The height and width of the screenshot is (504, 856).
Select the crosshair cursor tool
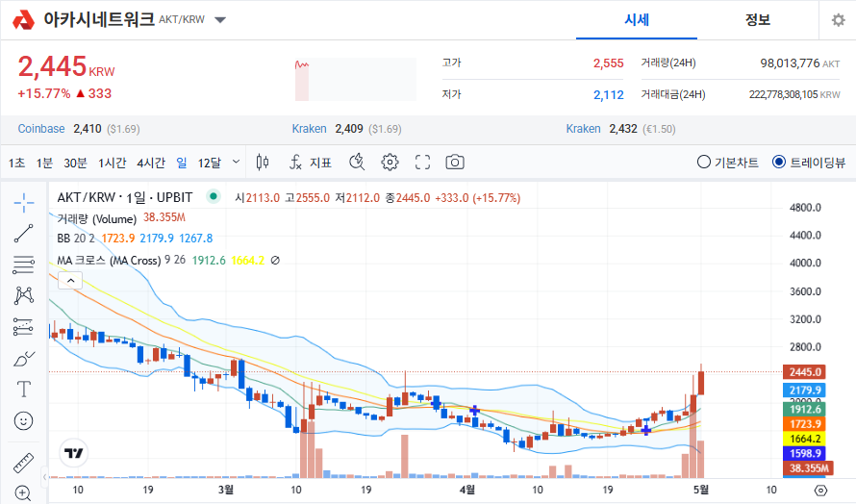pos(23,203)
